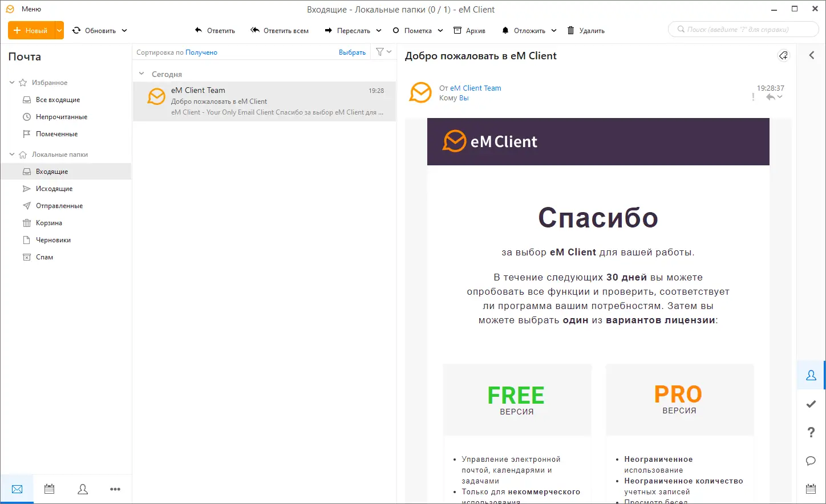Click the star icon next to Избранное
This screenshot has height=504, width=826.
coord(23,83)
